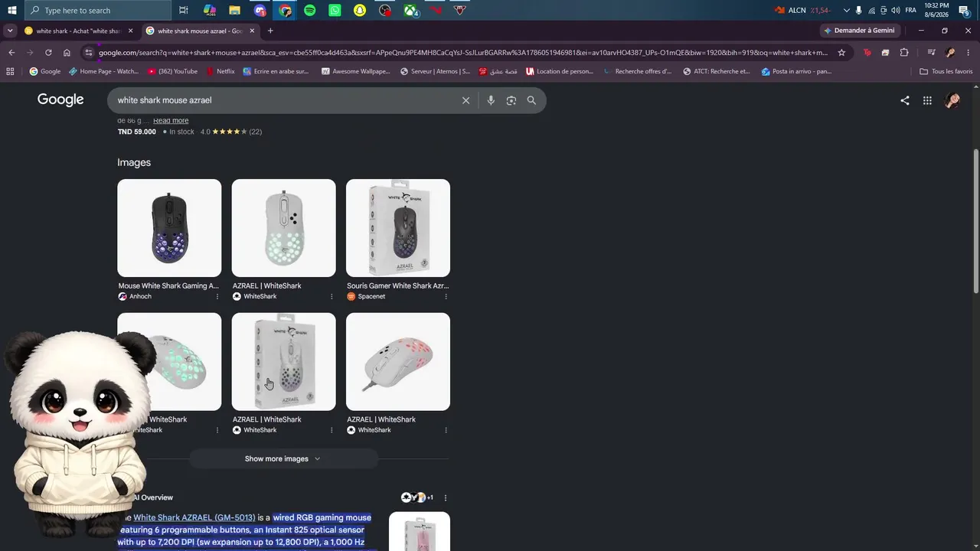Click the Read more link
This screenshot has height=551, width=980.
tap(171, 120)
